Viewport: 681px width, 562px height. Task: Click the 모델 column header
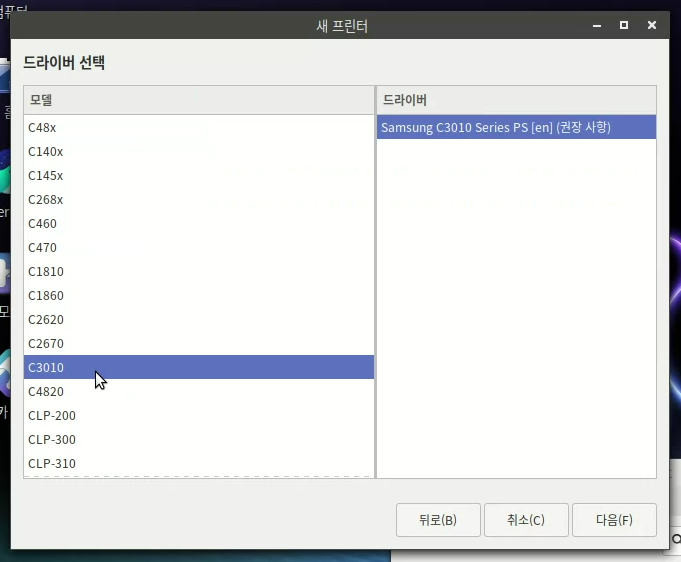coord(199,100)
